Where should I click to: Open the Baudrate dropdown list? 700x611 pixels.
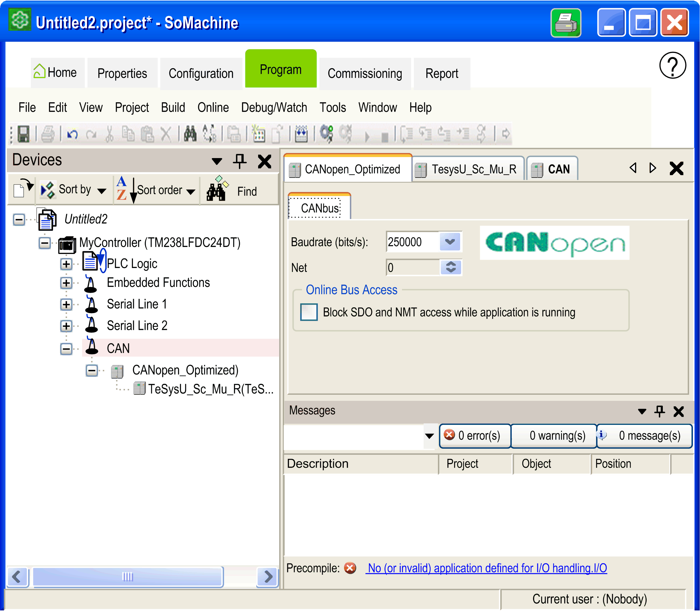[x=449, y=242]
